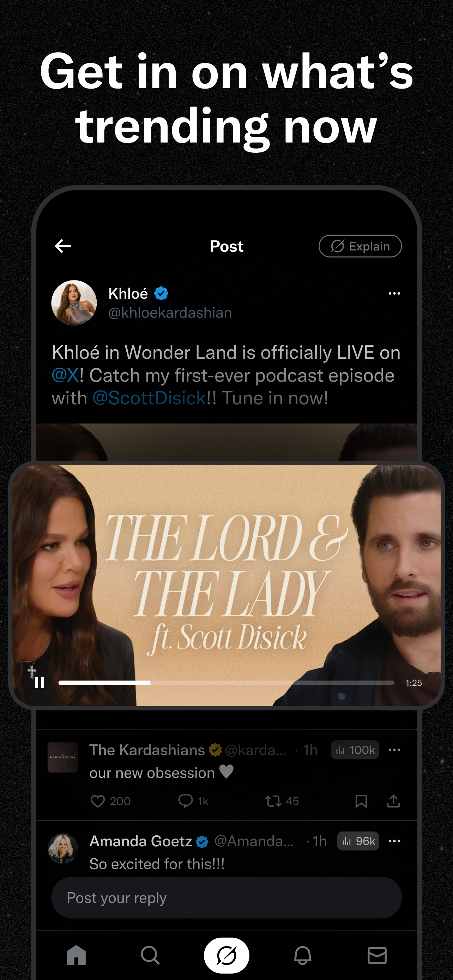Open comments on The Kardashians reply
Viewport: 453px width, 980px height.
(186, 801)
